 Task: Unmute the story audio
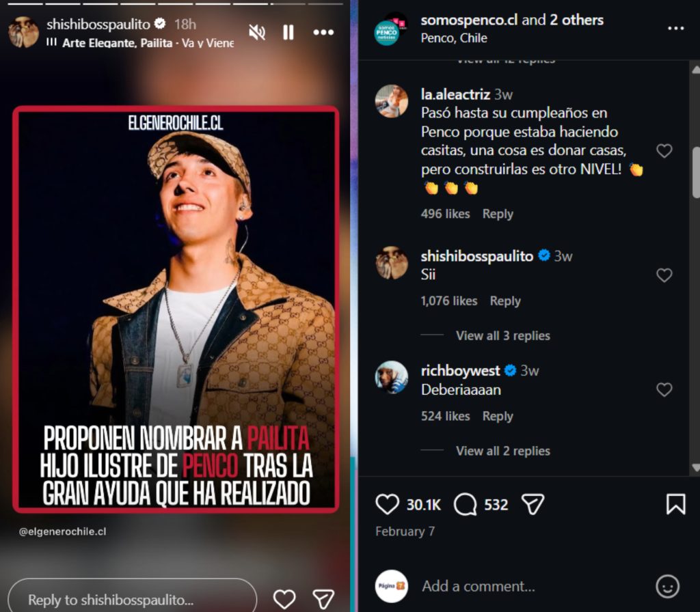click(x=257, y=32)
